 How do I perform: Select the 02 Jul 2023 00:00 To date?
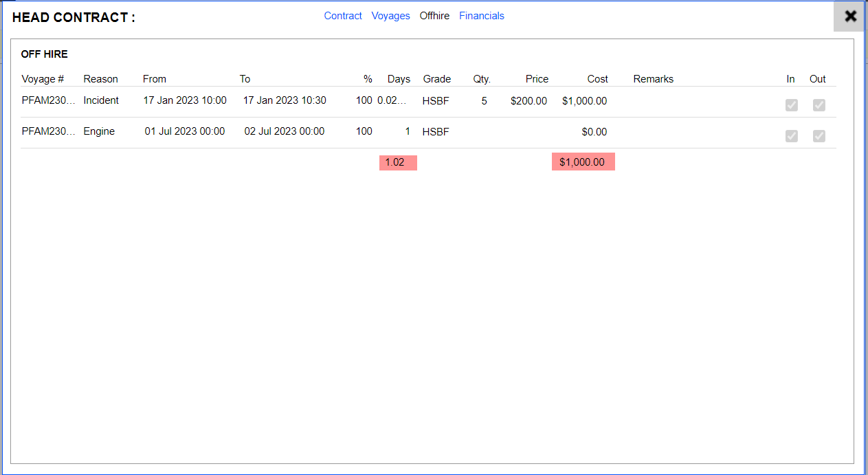pyautogui.click(x=284, y=131)
